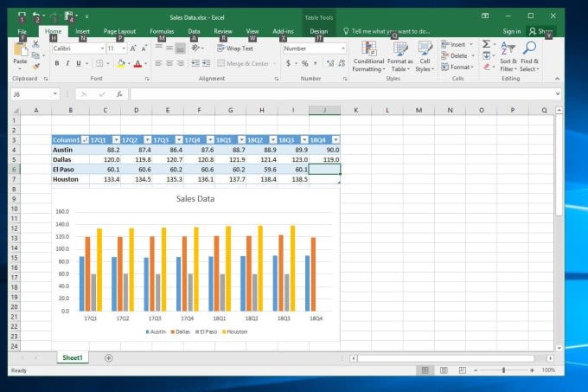Click the Clear eraser icon

click(486, 67)
